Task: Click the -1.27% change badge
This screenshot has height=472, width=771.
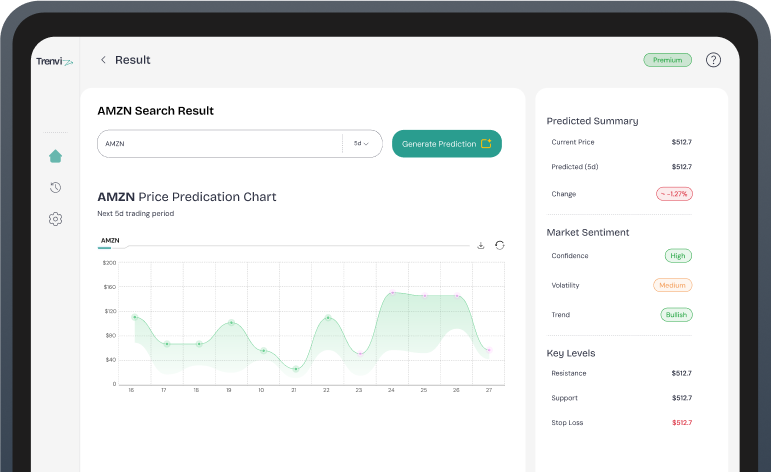Action: 674,194
